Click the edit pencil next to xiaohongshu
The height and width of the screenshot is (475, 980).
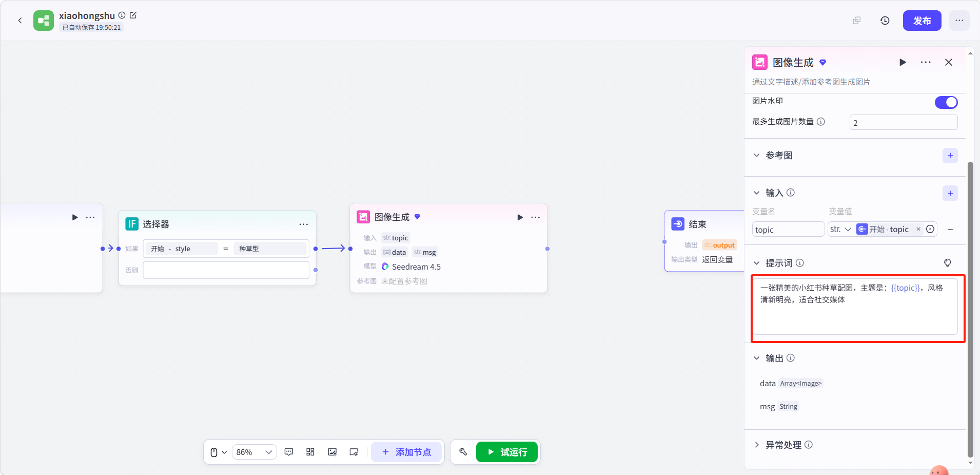click(x=133, y=15)
